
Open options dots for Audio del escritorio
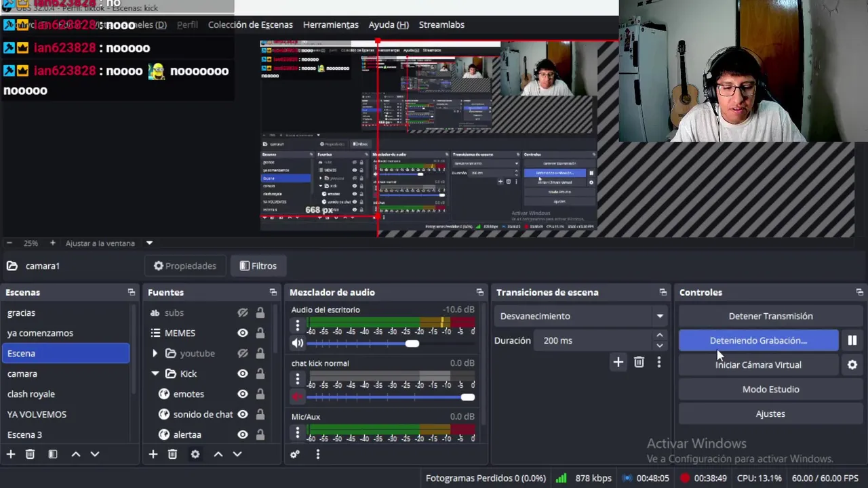[297, 326]
